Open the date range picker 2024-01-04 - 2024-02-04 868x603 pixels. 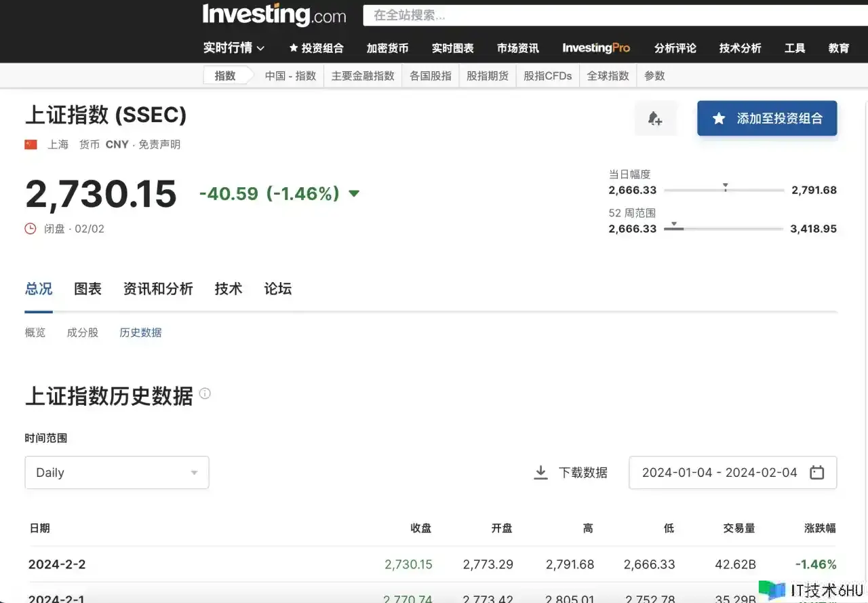pos(719,473)
